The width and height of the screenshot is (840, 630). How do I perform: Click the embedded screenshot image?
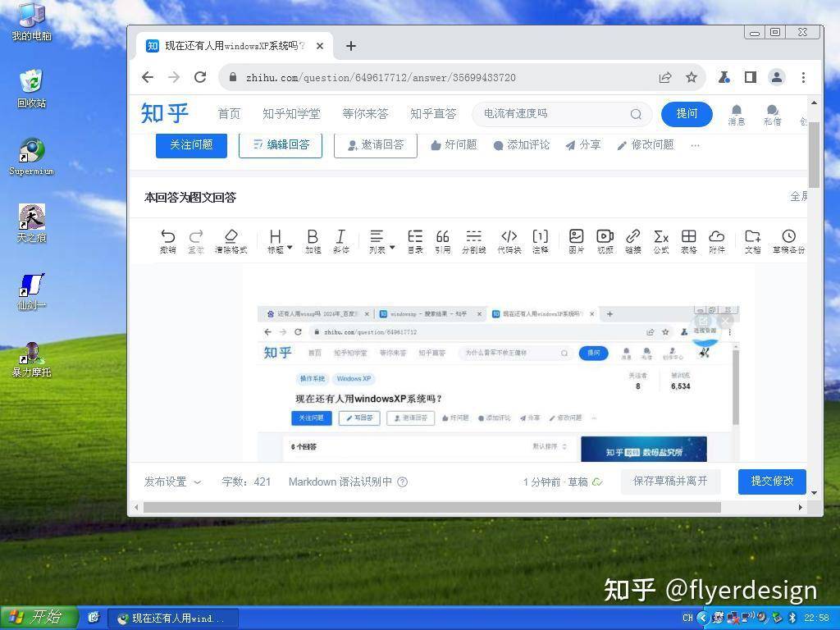coord(498,383)
